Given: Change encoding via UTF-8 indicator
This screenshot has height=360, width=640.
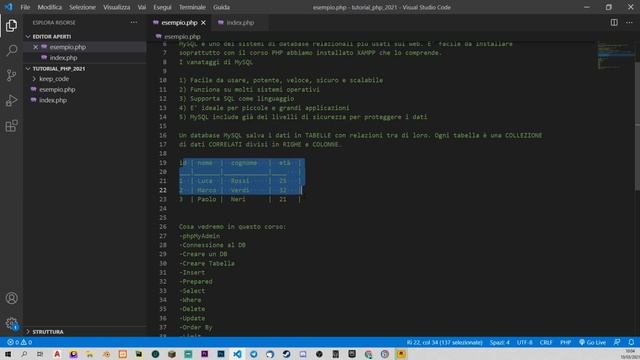Looking at the screenshot, I should coord(525,342).
